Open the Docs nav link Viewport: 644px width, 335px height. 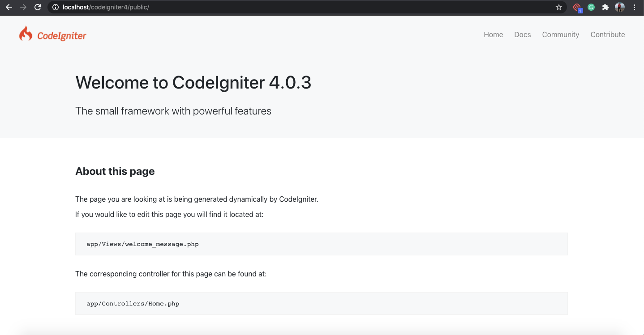522,34
